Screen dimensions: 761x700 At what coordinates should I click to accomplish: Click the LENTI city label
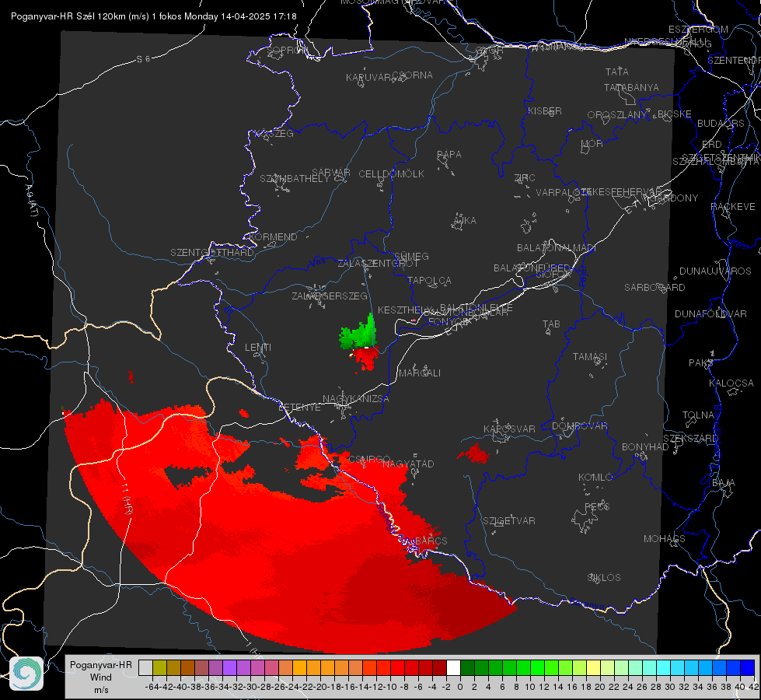pos(258,348)
